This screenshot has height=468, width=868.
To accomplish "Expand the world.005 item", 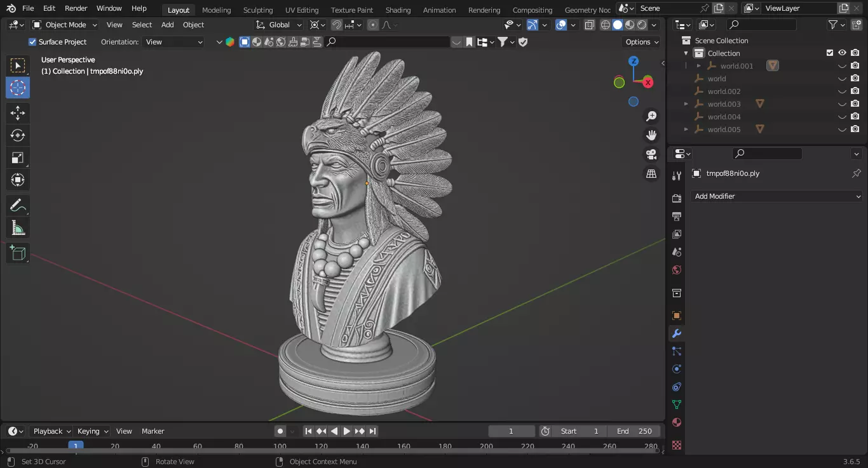I will (x=686, y=130).
